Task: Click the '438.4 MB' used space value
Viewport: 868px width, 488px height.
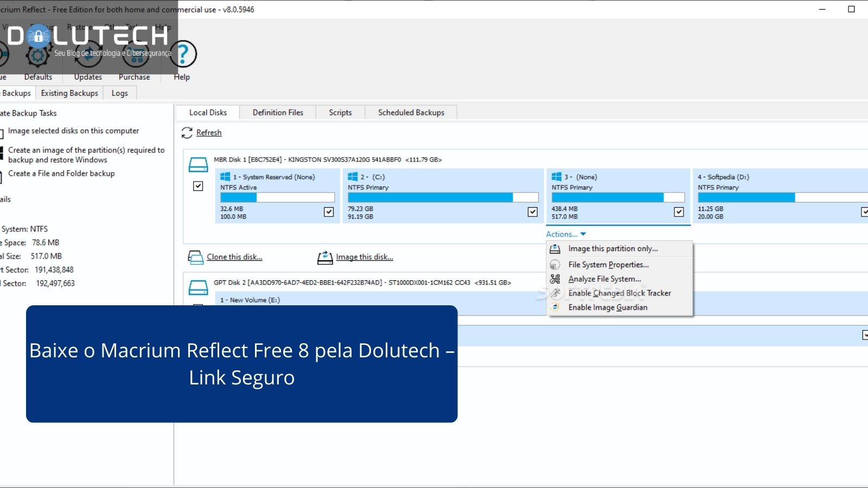Action: 565,209
